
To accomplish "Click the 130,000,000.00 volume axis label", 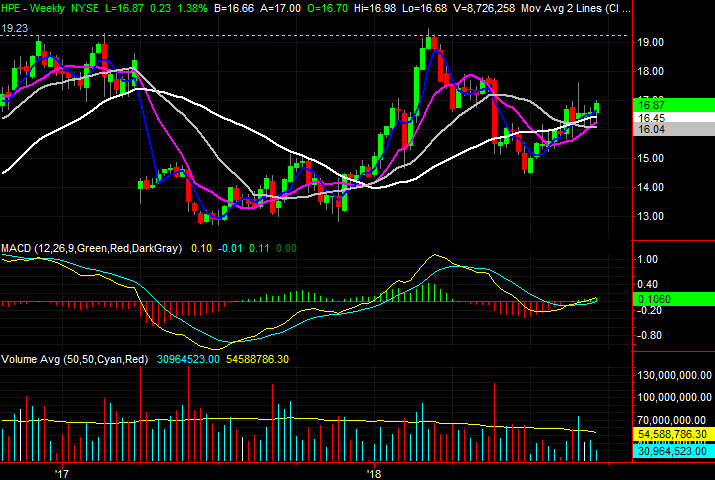I will tap(674, 376).
